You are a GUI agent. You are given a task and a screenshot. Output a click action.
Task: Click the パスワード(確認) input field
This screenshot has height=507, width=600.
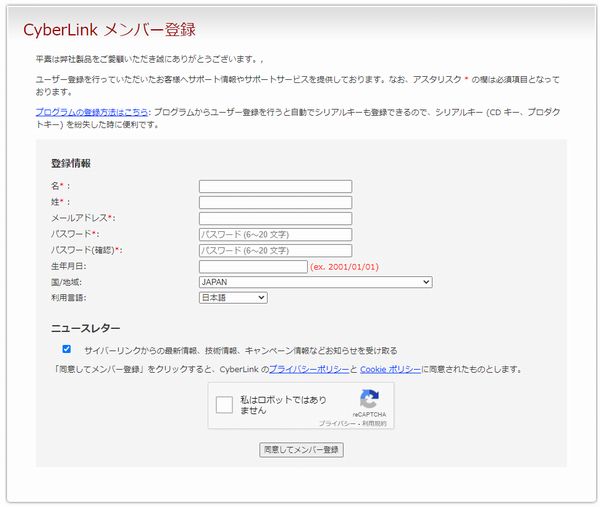click(x=275, y=251)
